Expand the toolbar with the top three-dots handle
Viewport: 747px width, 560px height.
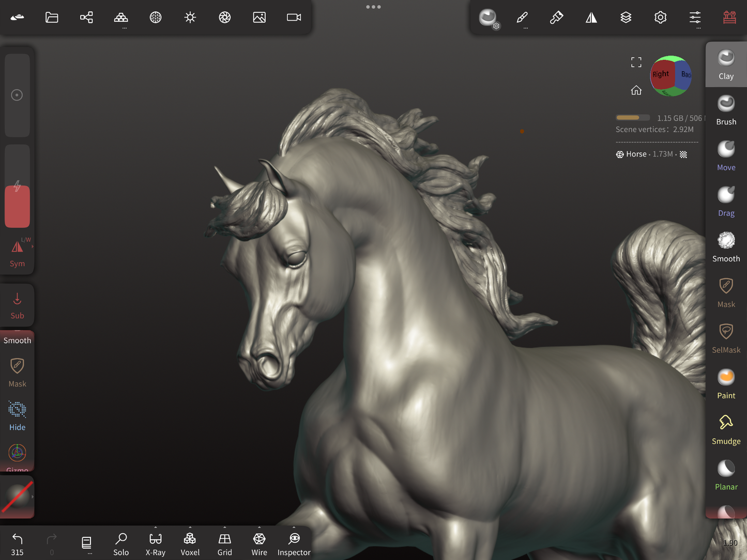pos(373,7)
